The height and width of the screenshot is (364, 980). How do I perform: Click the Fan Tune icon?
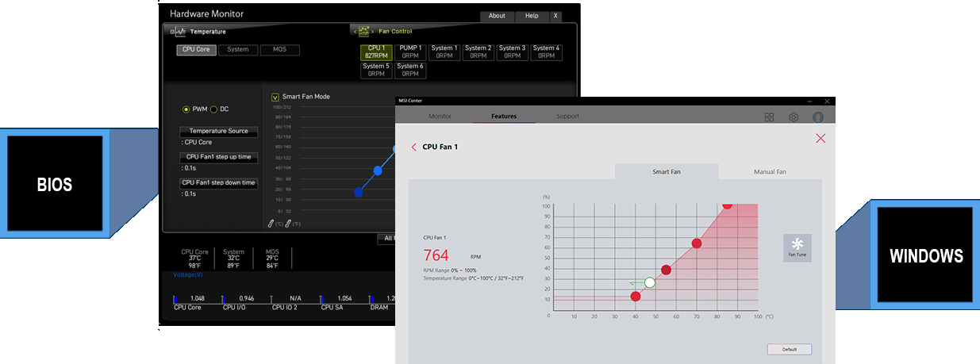pos(797,247)
